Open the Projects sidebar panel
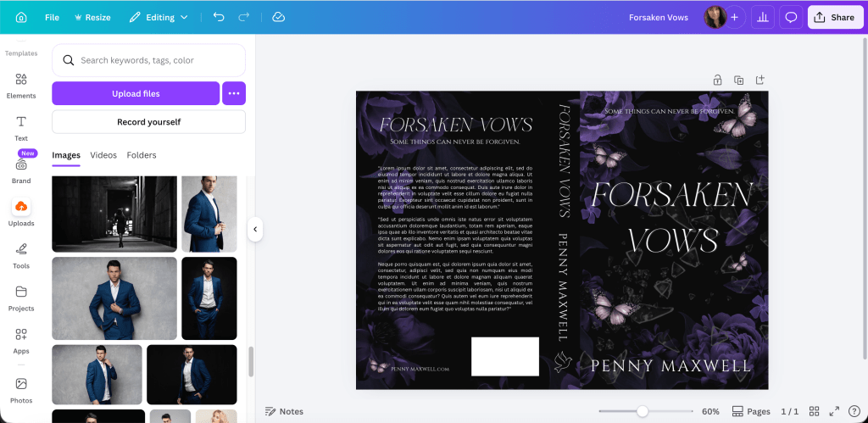The width and height of the screenshot is (868, 423). (21, 298)
